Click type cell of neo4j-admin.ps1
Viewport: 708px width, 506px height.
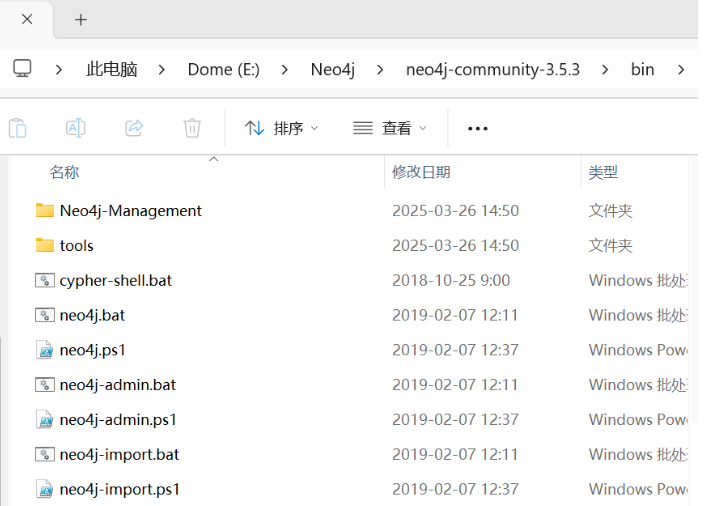click(638, 419)
